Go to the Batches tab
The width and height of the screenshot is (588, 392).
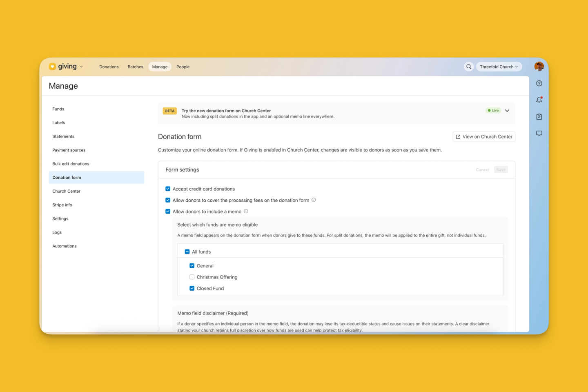pyautogui.click(x=136, y=67)
